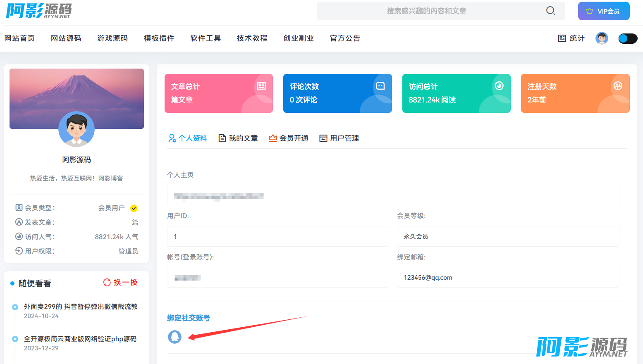Select the 用户管理 tab
This screenshot has width=643, height=364.
(x=339, y=138)
